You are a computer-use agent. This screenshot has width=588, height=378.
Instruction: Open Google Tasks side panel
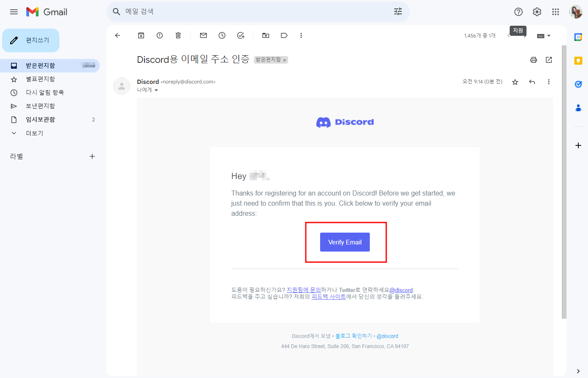pyautogui.click(x=578, y=84)
